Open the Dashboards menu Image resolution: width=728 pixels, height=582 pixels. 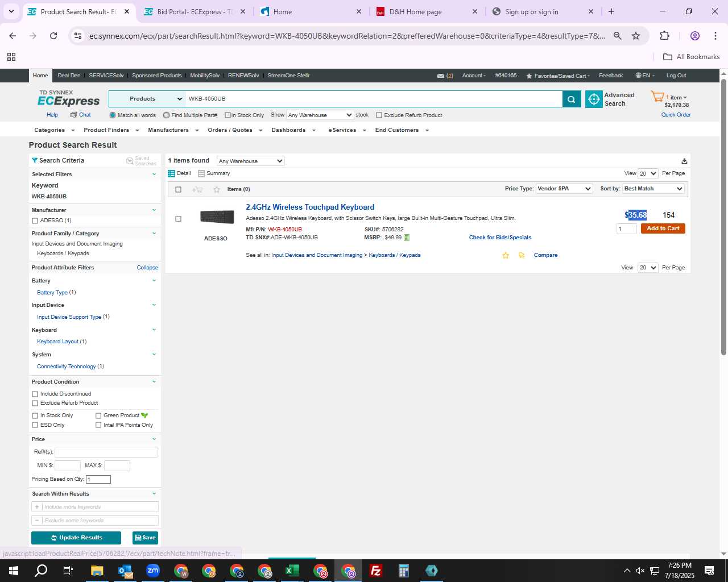point(293,130)
